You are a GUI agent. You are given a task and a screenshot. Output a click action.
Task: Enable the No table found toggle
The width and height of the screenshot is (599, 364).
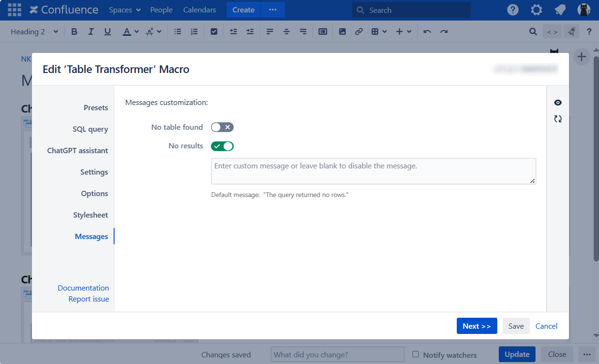click(222, 127)
